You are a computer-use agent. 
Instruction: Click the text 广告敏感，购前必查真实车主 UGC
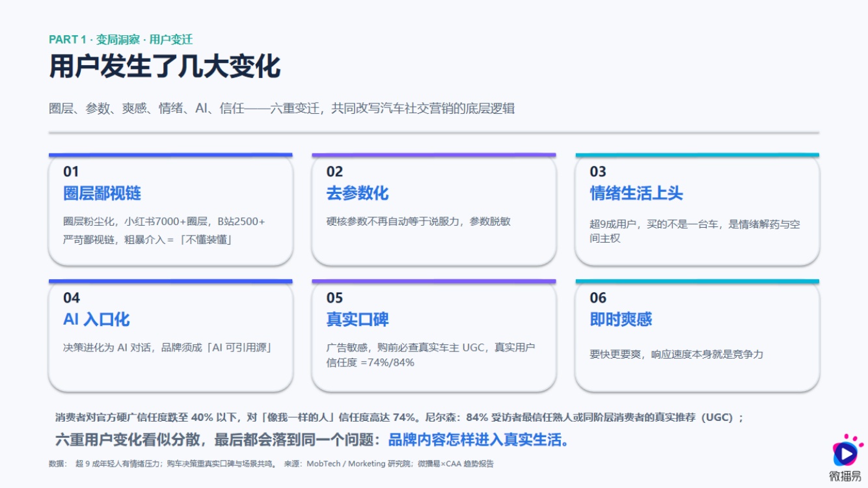pos(431,355)
